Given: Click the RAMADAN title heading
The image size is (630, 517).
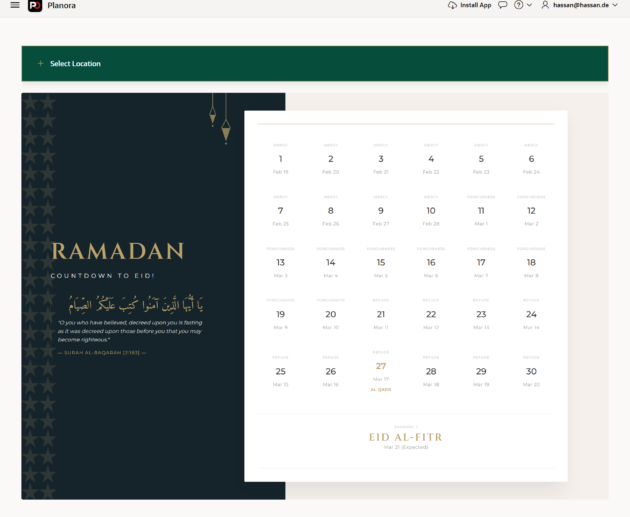Looking at the screenshot, I should [x=118, y=251].
